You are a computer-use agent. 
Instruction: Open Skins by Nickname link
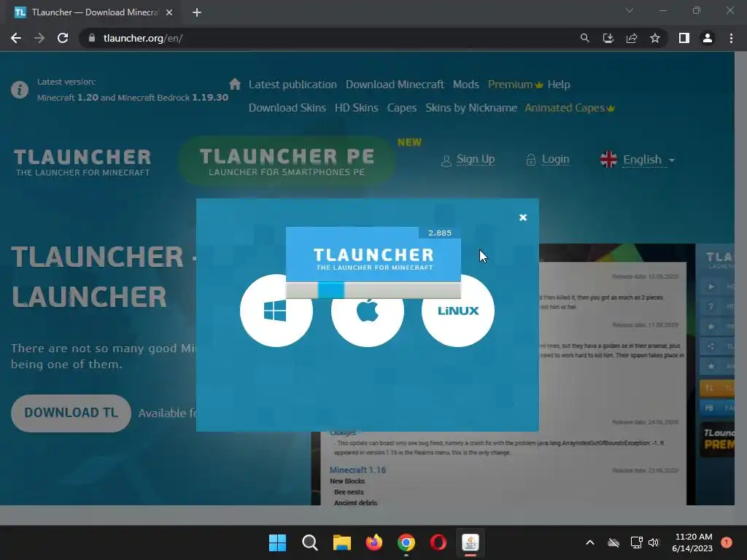pos(471,108)
